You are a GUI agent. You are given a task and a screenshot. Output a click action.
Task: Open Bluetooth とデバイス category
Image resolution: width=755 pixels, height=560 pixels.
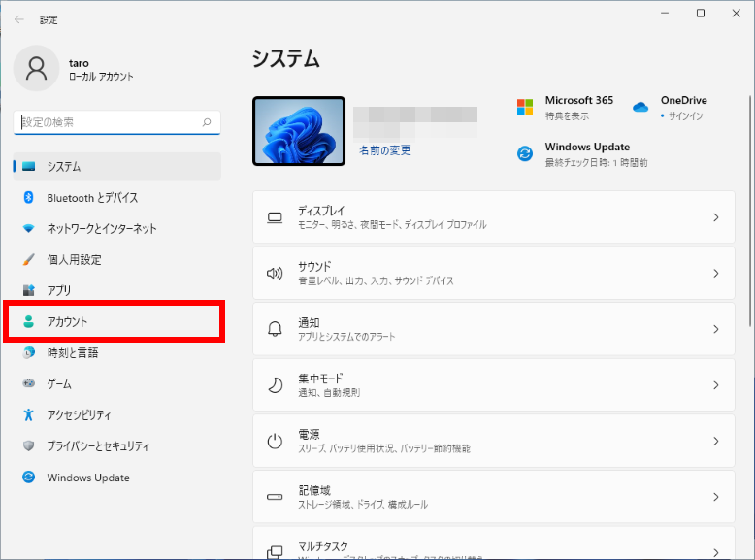117,197
